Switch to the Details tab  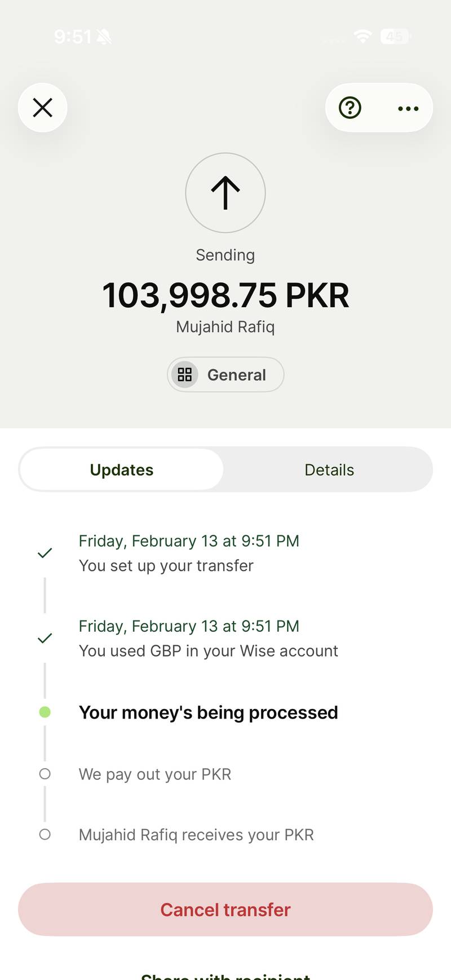tap(329, 470)
